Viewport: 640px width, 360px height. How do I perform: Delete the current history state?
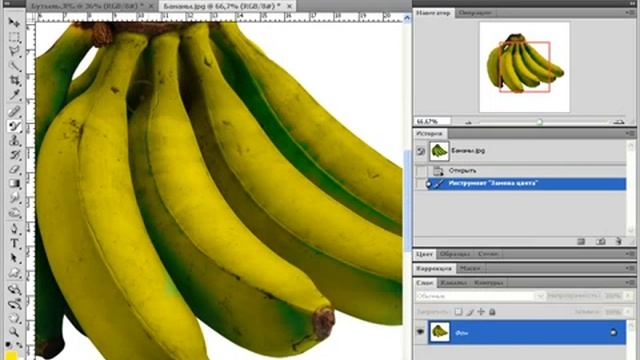point(619,242)
